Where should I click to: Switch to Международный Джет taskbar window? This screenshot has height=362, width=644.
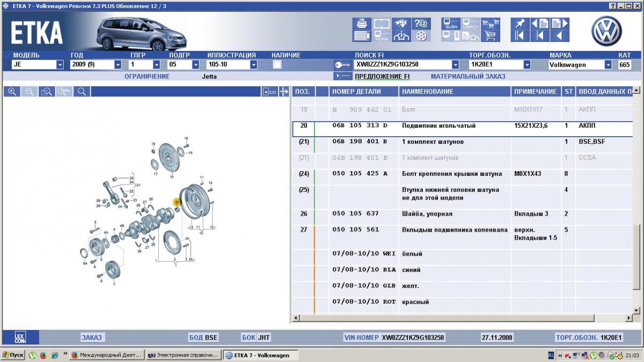(107, 355)
